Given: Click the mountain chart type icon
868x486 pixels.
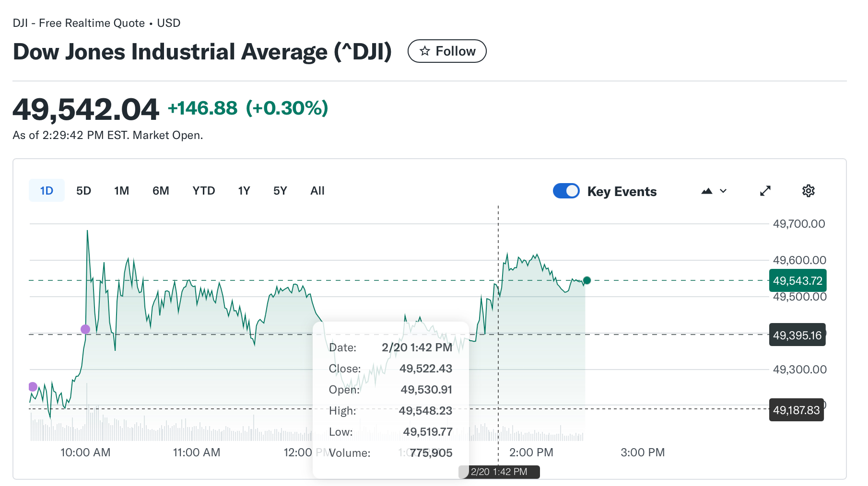Looking at the screenshot, I should pyautogui.click(x=707, y=191).
